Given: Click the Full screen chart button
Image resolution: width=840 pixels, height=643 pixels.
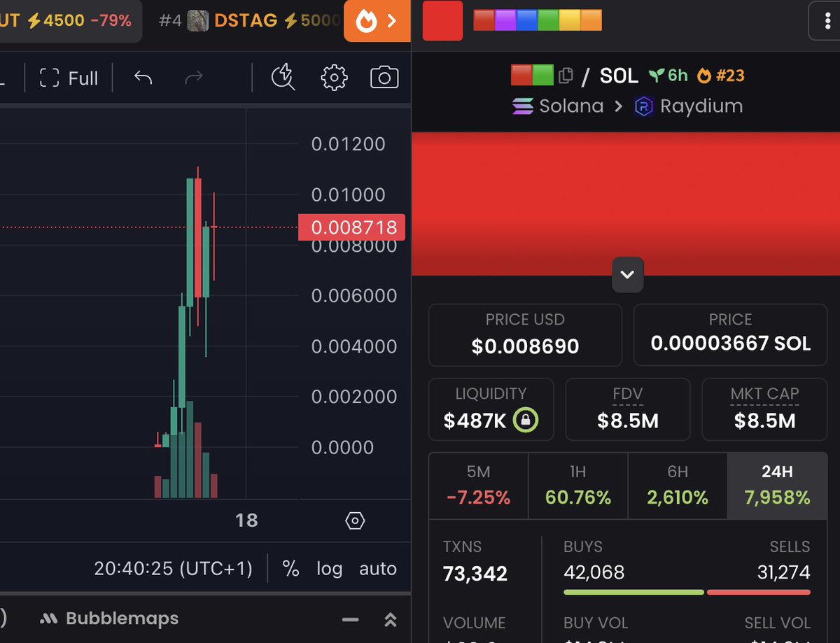Looking at the screenshot, I should (x=68, y=78).
